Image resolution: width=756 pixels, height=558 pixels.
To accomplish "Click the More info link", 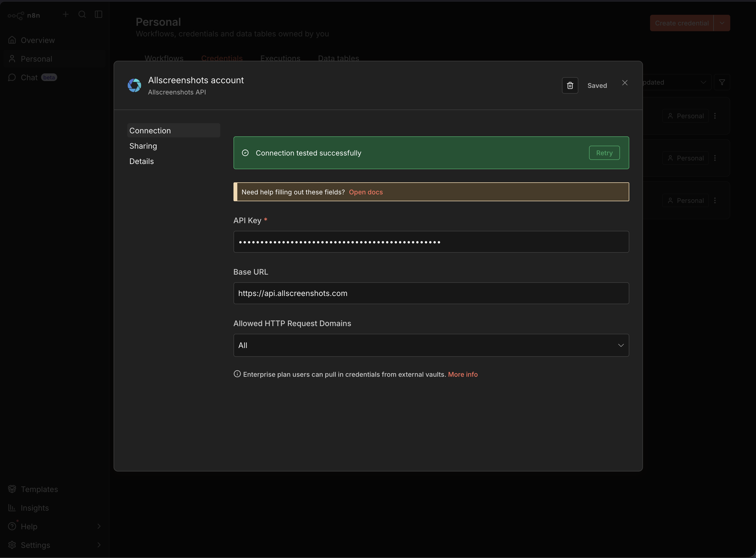I will coord(463,374).
